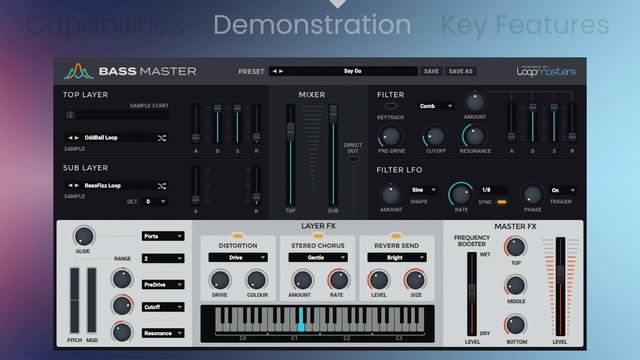Toggle the Distortion effect on/off

(238, 236)
